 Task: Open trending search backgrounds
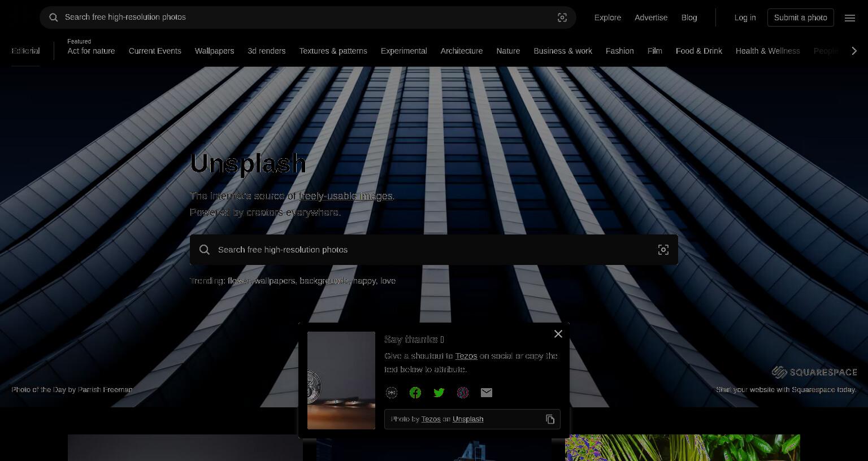[x=323, y=281]
